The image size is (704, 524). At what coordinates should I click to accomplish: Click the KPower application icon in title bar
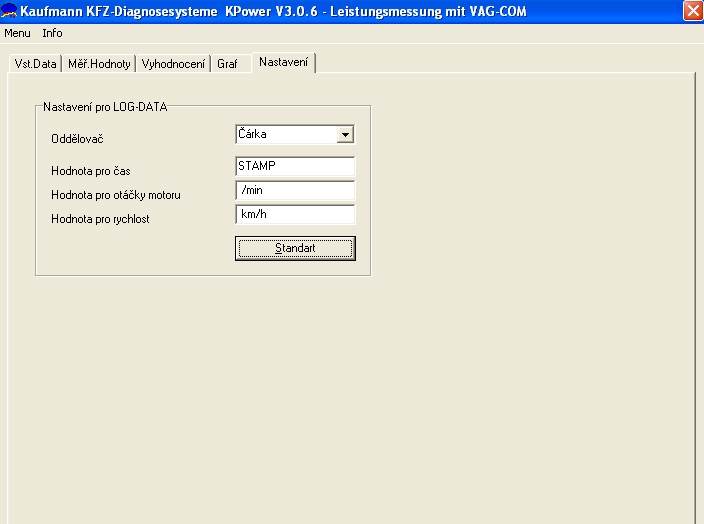point(9,11)
